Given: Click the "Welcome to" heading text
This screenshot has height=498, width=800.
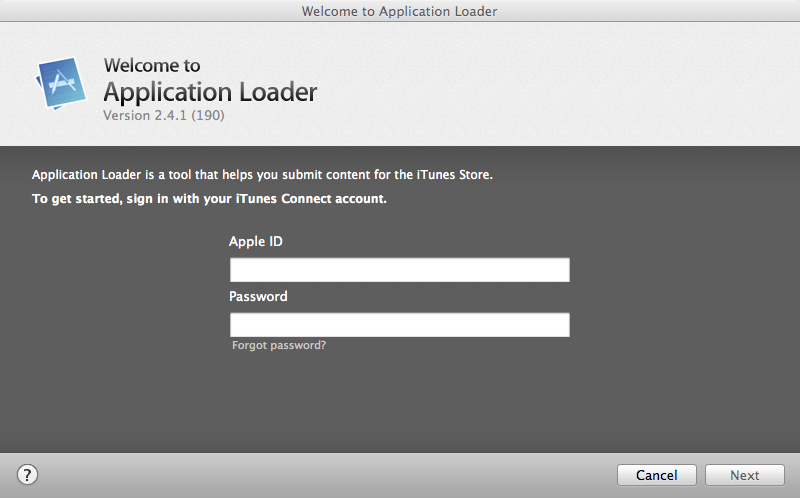Looking at the screenshot, I should tap(152, 65).
